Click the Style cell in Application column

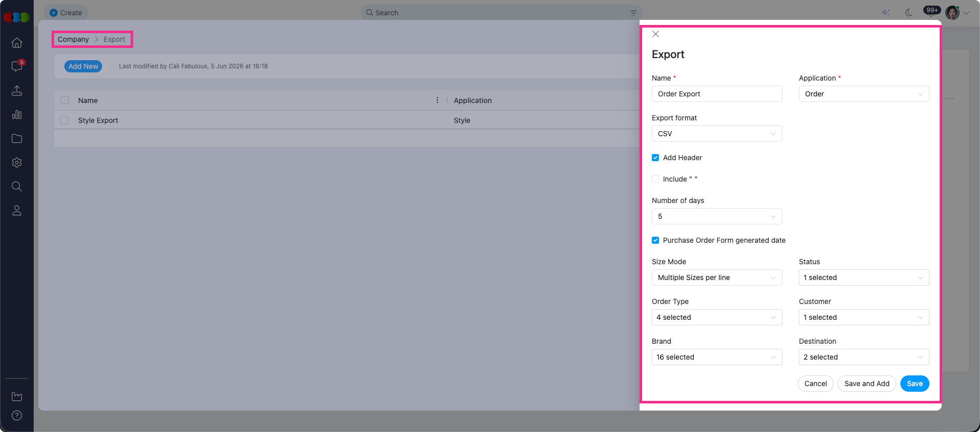[x=462, y=120]
